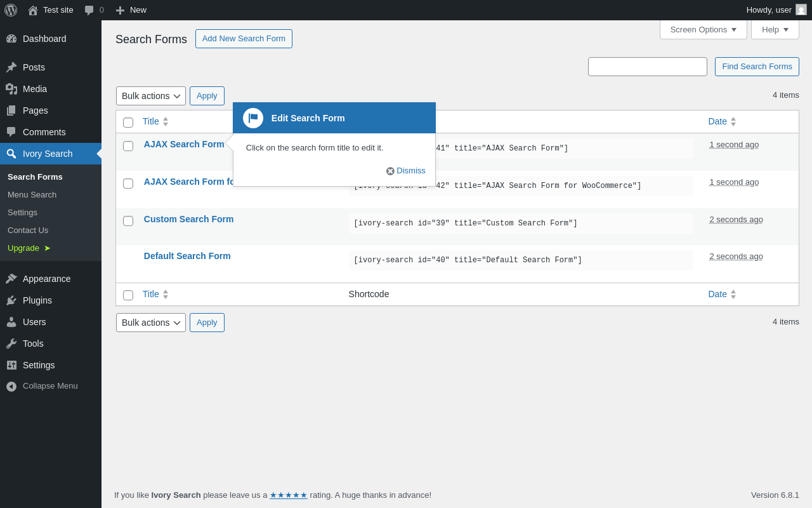Click the Plugins plug icon

coord(11,300)
